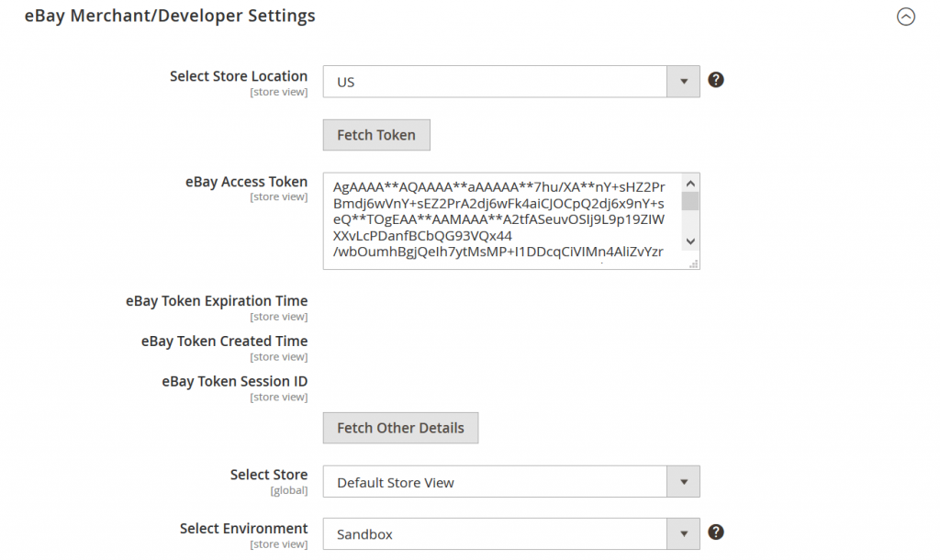Click dropdown arrow beside Select Store
Screen dimensions: 940x560
pos(683,481)
